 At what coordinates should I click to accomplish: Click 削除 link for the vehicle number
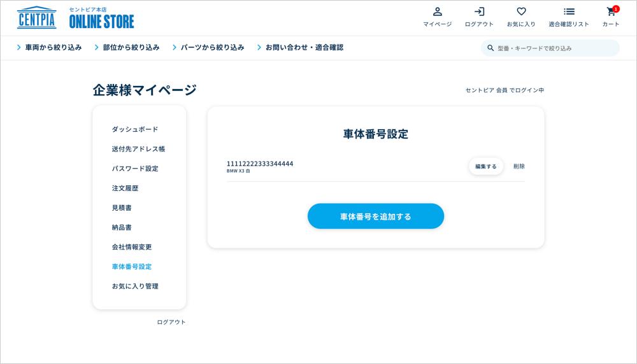coord(519,166)
